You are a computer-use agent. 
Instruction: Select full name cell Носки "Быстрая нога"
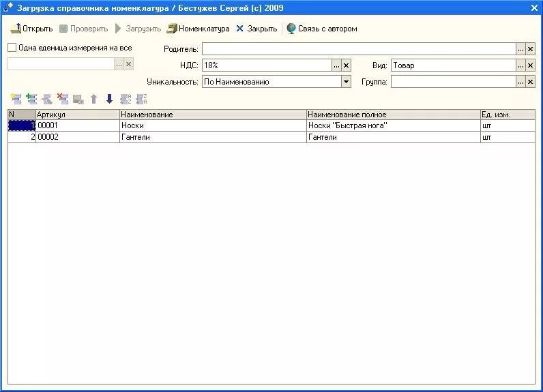[394, 125]
